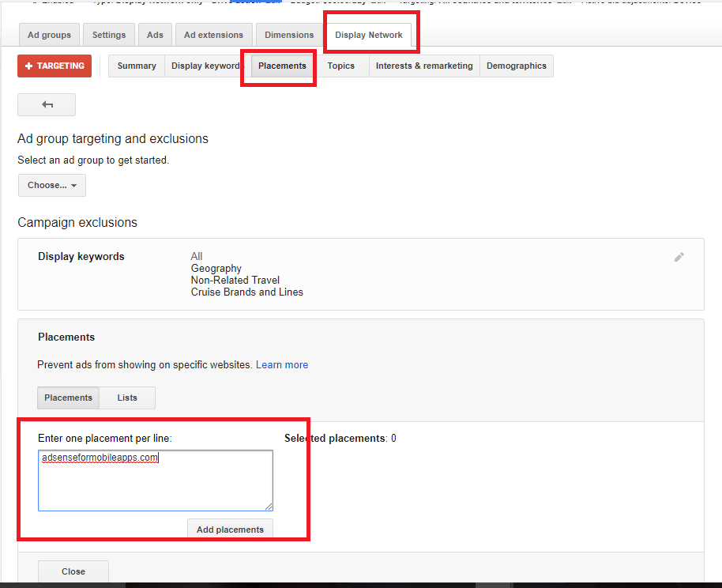This screenshot has width=722, height=588.
Task: Open the Ads tab
Action: tap(155, 35)
